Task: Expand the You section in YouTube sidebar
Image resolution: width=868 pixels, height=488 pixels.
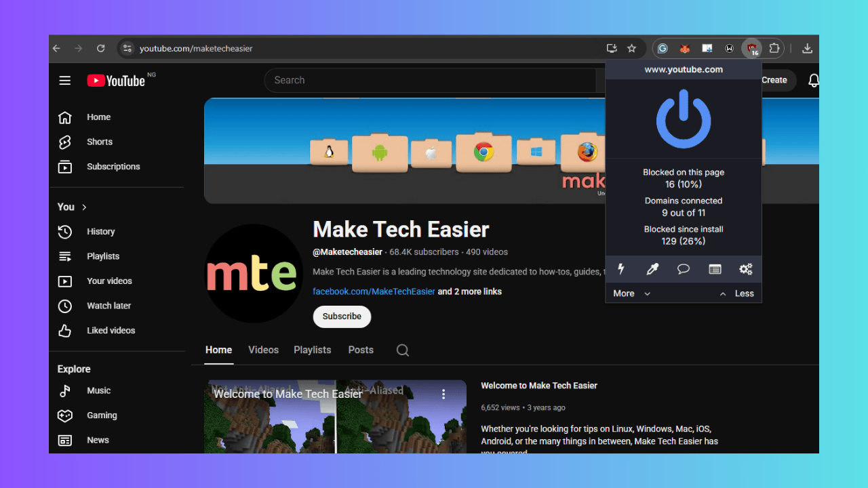Action: click(72, 207)
